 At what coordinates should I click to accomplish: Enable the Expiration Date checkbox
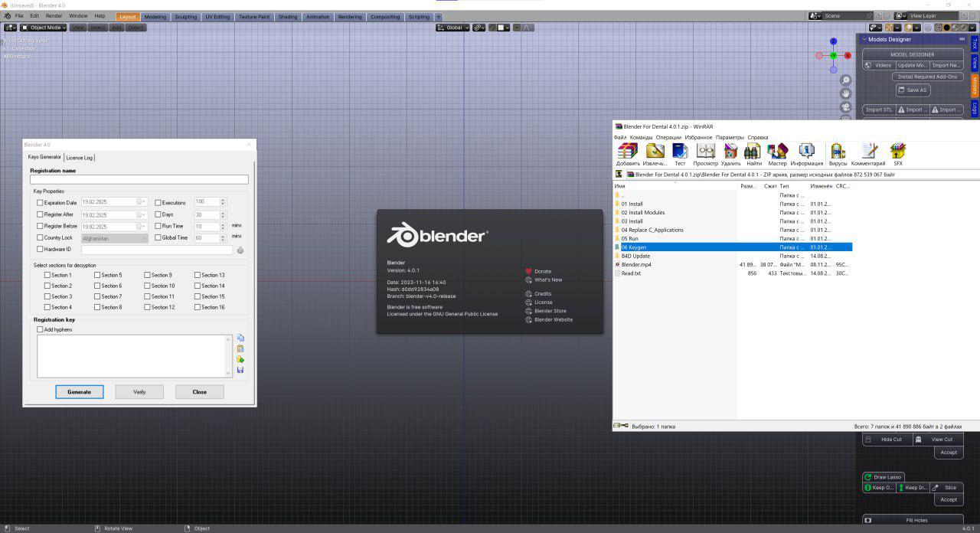point(41,203)
